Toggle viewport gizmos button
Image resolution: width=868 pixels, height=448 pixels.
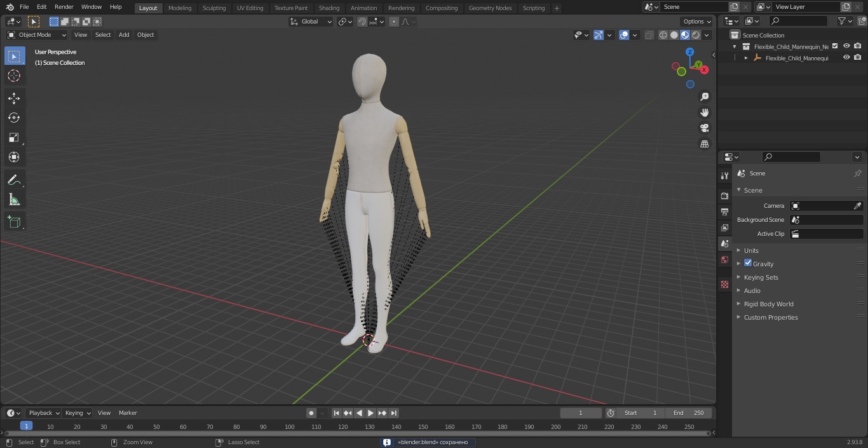[x=599, y=35]
